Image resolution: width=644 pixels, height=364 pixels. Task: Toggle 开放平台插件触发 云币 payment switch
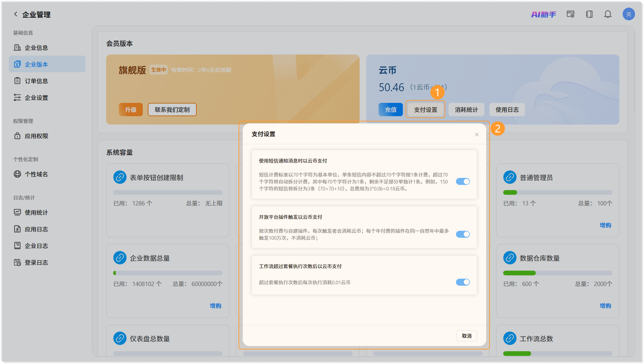[x=463, y=234]
